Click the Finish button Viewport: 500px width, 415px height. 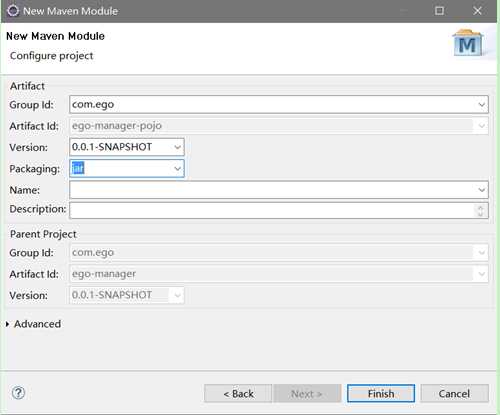coord(381,394)
